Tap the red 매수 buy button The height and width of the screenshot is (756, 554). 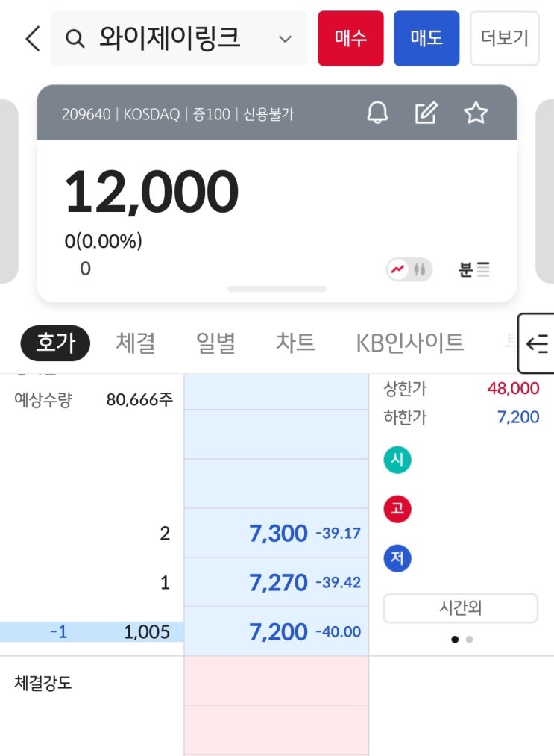point(350,39)
